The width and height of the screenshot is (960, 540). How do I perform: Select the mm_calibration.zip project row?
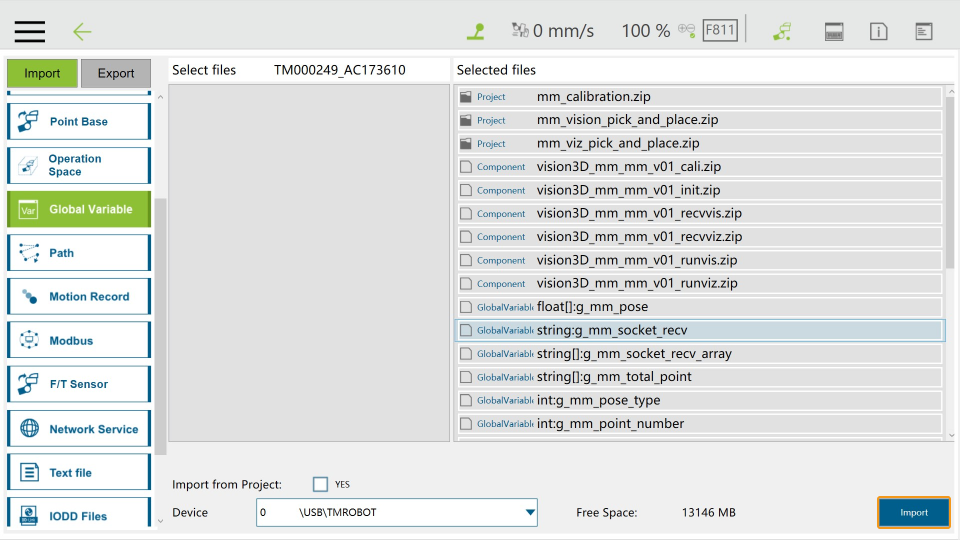point(698,97)
